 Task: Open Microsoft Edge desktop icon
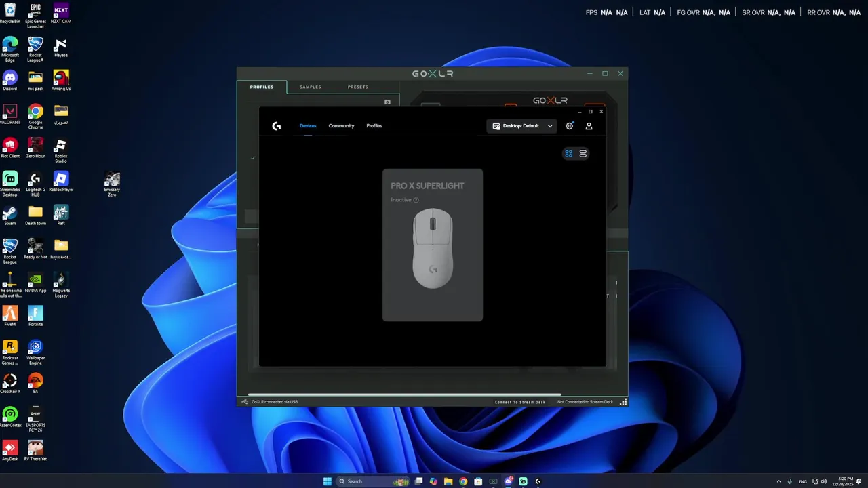[x=10, y=49]
